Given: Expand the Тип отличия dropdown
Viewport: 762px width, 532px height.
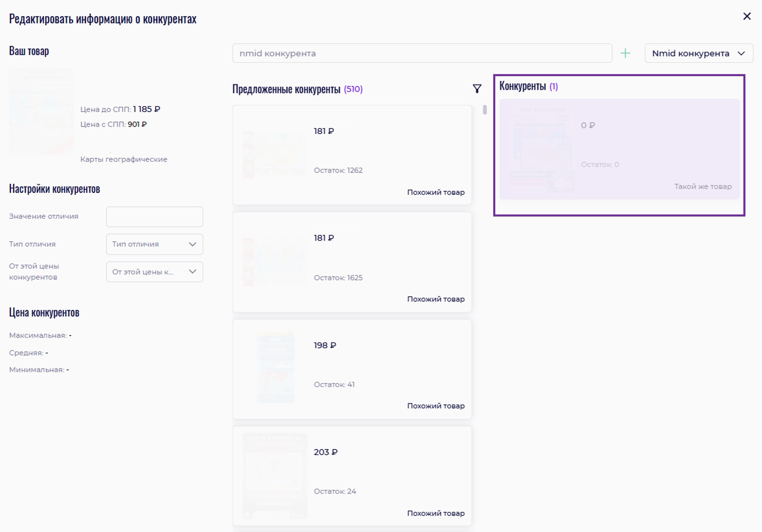Looking at the screenshot, I should point(154,244).
